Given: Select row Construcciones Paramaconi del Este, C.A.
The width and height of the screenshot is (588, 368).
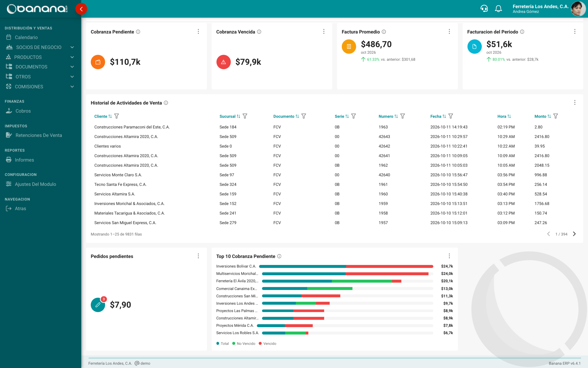Looking at the screenshot, I should tap(334, 127).
